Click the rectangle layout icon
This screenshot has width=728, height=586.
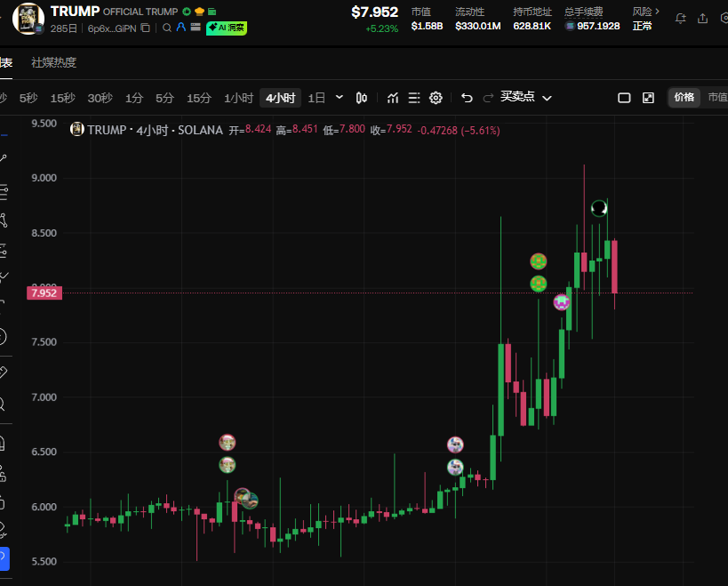(x=624, y=98)
